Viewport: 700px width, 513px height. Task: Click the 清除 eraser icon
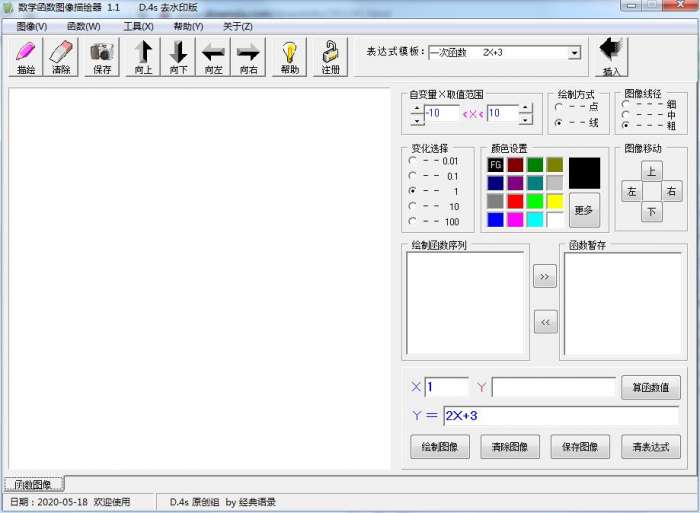pyautogui.click(x=61, y=58)
